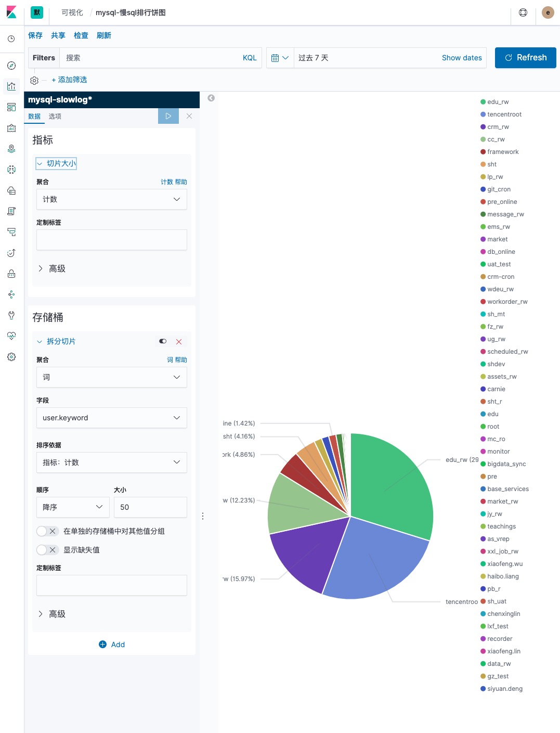560x733 pixels.
Task: Open Management gear icon in sidebar
Action: click(x=11, y=357)
